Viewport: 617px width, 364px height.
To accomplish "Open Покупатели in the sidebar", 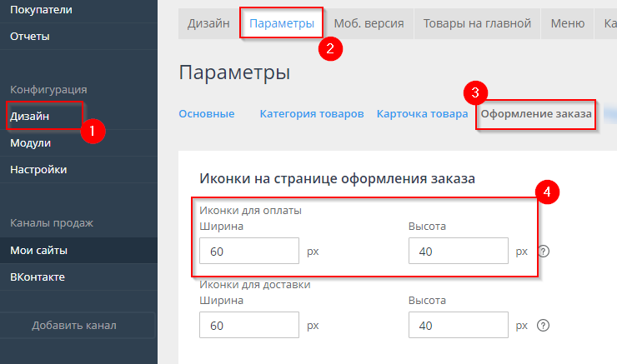I will pyautogui.click(x=41, y=10).
